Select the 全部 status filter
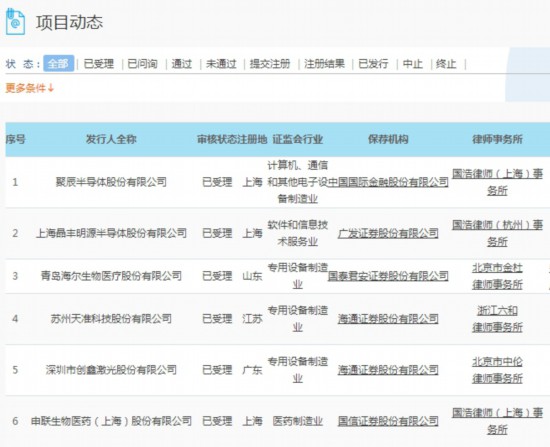This screenshot has width=550, height=447. 59,64
